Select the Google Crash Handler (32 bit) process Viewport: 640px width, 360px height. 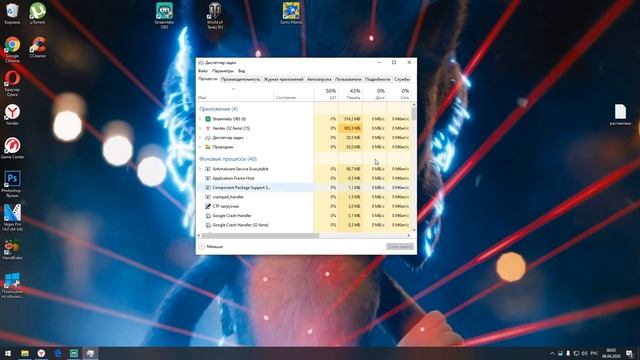click(304, 225)
